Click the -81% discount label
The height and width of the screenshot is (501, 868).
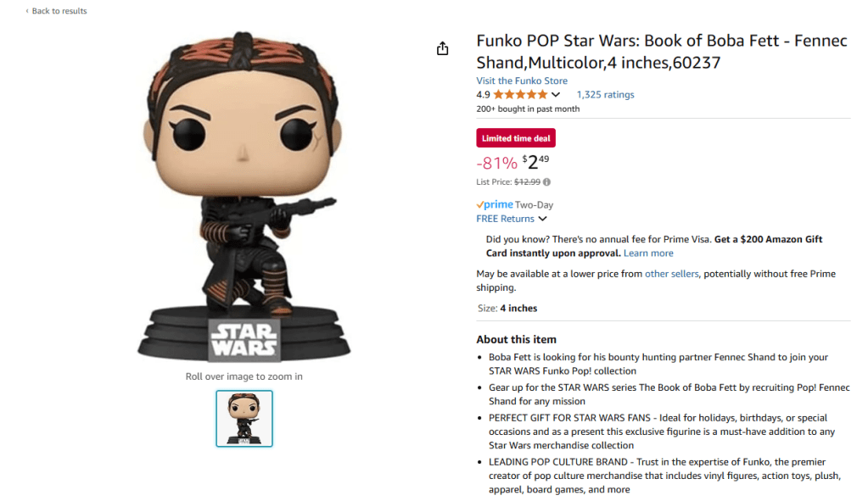496,162
